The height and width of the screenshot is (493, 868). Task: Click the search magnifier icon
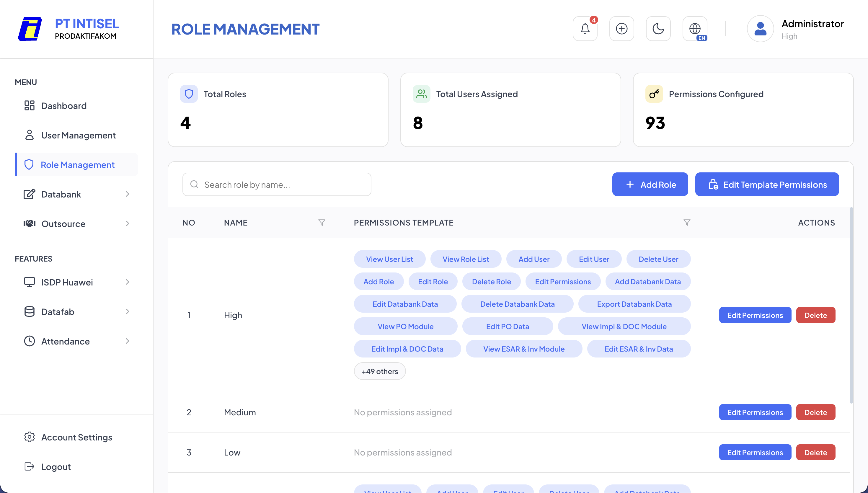(194, 184)
